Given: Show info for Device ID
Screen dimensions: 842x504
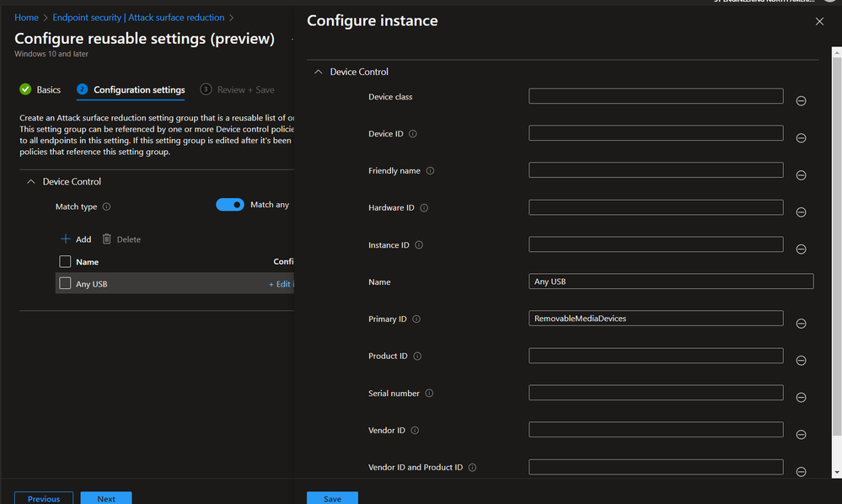Looking at the screenshot, I should coord(412,134).
